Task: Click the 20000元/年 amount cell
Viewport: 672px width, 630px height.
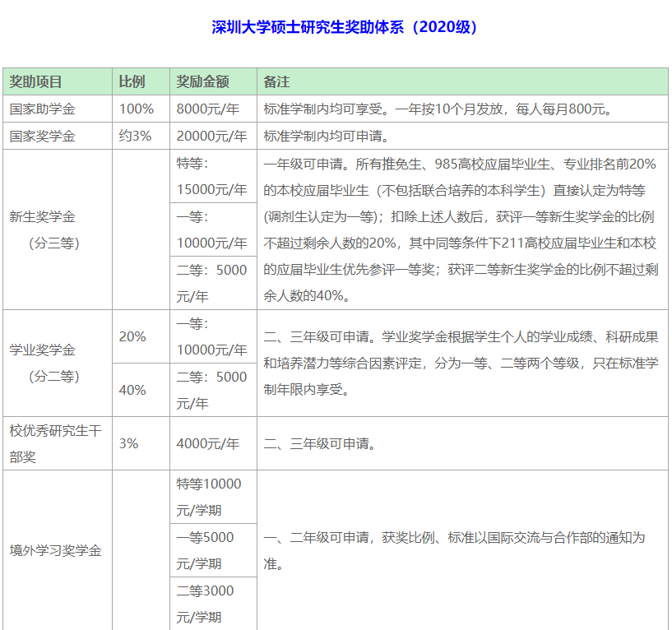Action: 213,136
